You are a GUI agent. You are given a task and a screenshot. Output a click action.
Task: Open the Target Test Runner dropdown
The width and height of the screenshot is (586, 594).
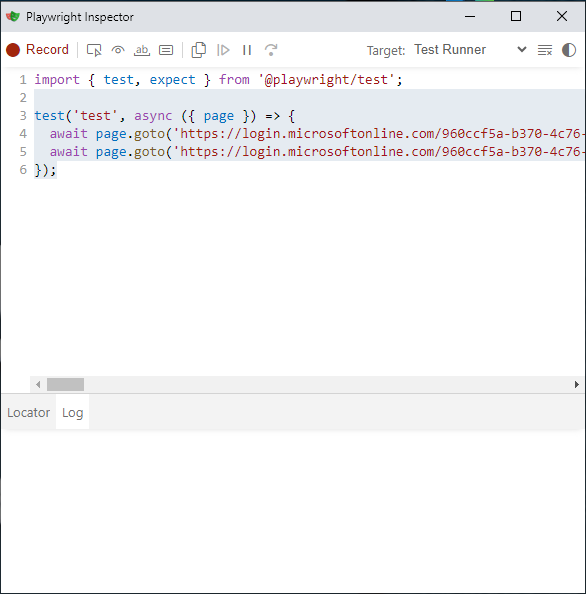(x=470, y=50)
